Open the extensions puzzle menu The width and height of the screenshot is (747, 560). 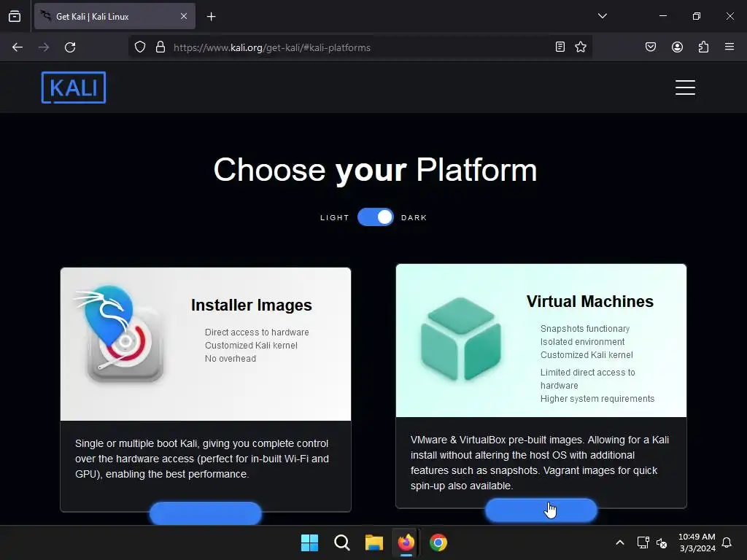(703, 47)
